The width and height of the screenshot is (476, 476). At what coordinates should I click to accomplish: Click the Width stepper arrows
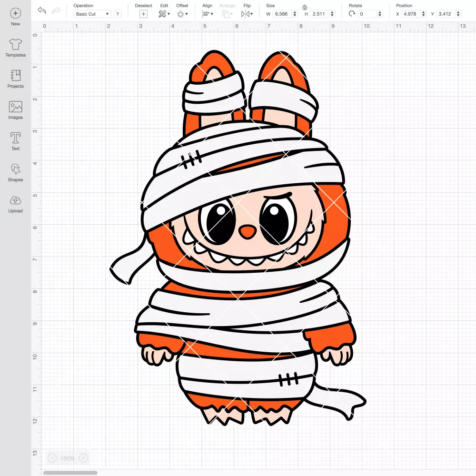(x=295, y=14)
